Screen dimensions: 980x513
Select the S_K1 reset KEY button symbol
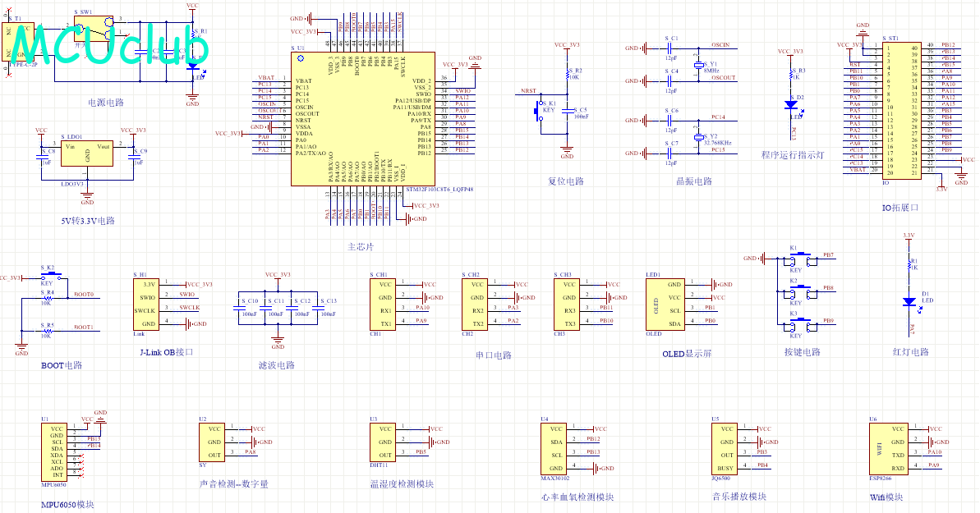[540, 112]
